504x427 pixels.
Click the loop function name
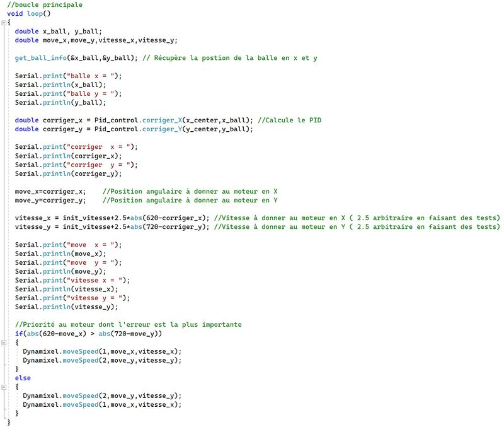tap(35, 13)
